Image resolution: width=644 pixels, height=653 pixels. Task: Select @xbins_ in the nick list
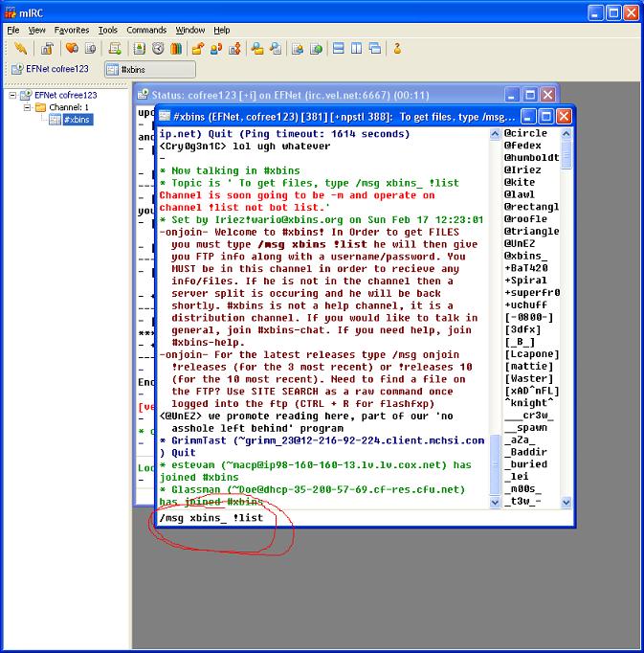pos(525,256)
